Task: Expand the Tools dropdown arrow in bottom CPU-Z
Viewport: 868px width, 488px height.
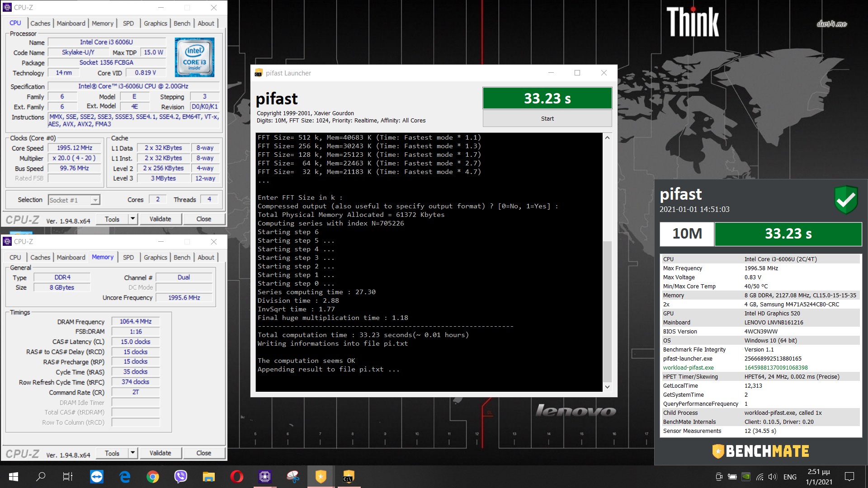Action: click(132, 453)
